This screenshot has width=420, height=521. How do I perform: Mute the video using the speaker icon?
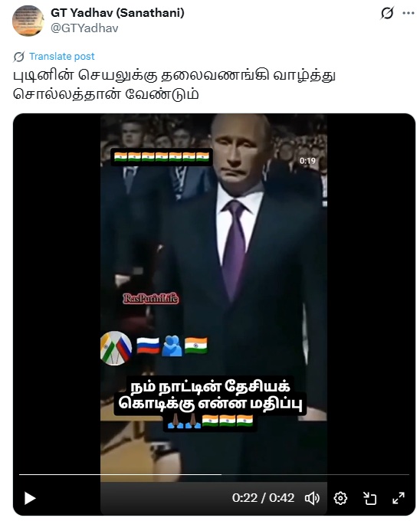312,498
